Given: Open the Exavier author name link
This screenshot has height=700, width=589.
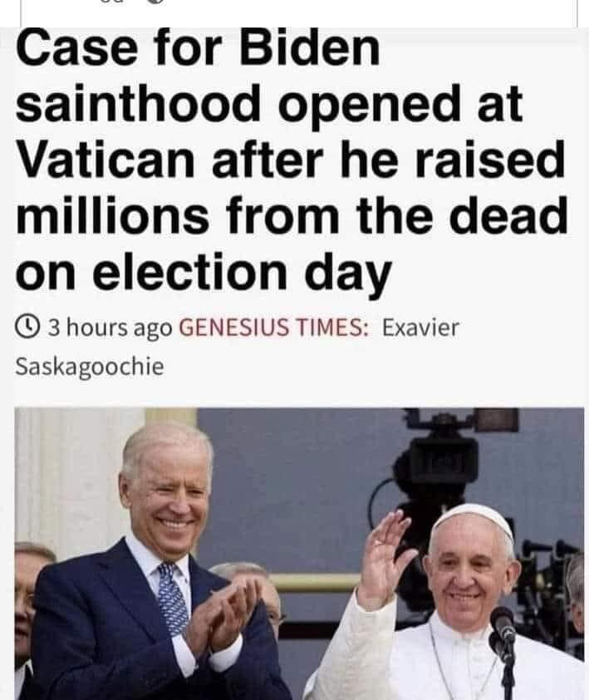Looking at the screenshot, I should pos(420,328).
